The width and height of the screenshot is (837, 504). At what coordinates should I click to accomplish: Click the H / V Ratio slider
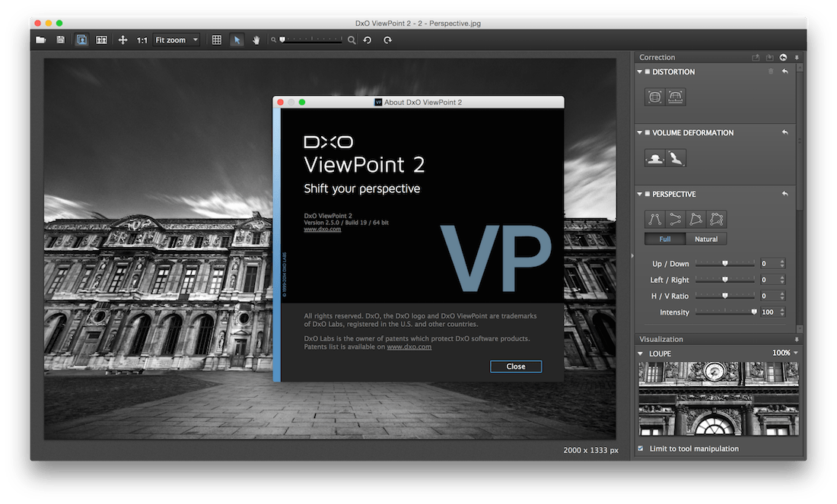pyautogui.click(x=725, y=296)
